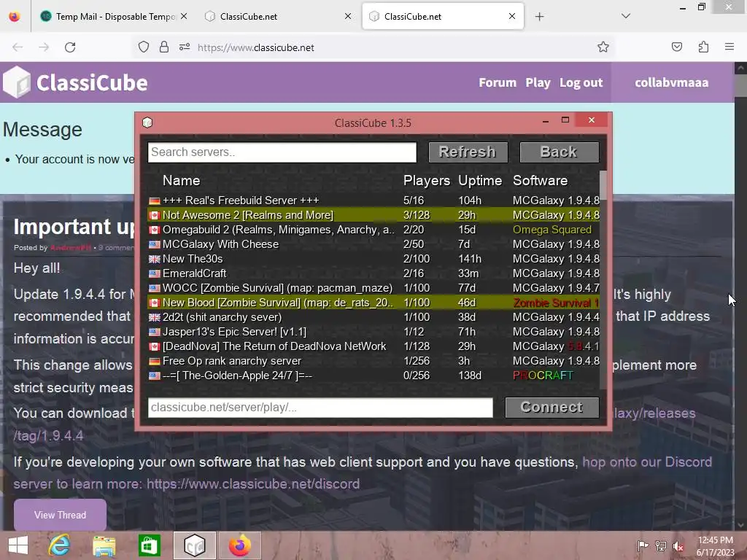Select EmeraldCraft server

click(373, 273)
